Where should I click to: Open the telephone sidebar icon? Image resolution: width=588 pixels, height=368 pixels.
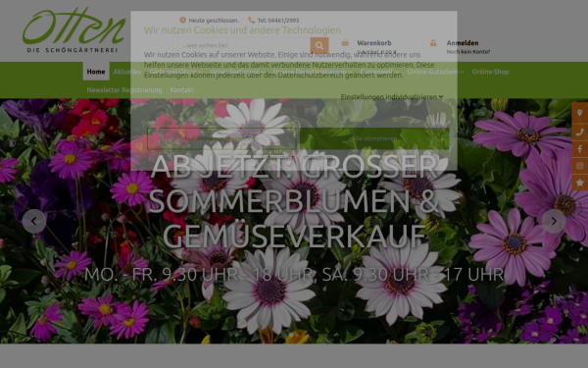click(x=580, y=131)
